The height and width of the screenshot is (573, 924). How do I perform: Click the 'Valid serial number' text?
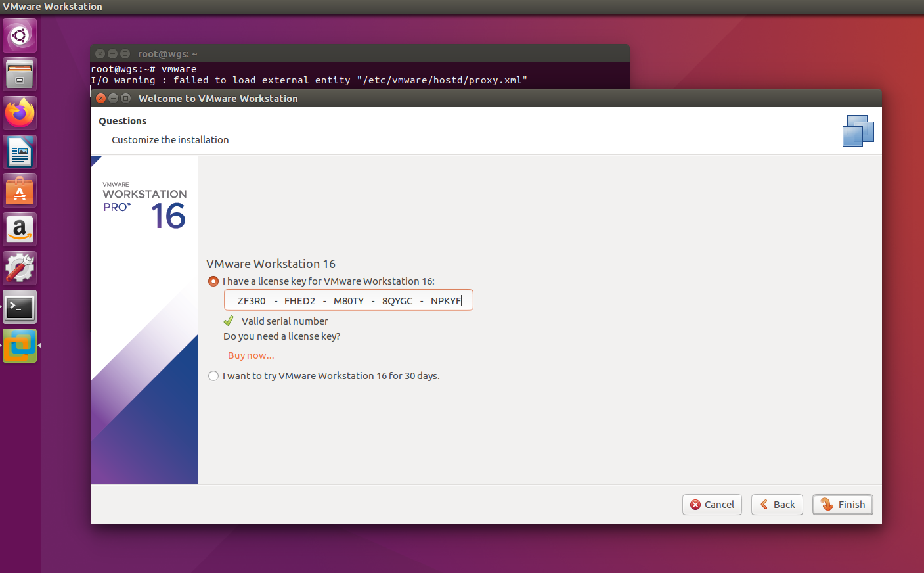pos(285,321)
